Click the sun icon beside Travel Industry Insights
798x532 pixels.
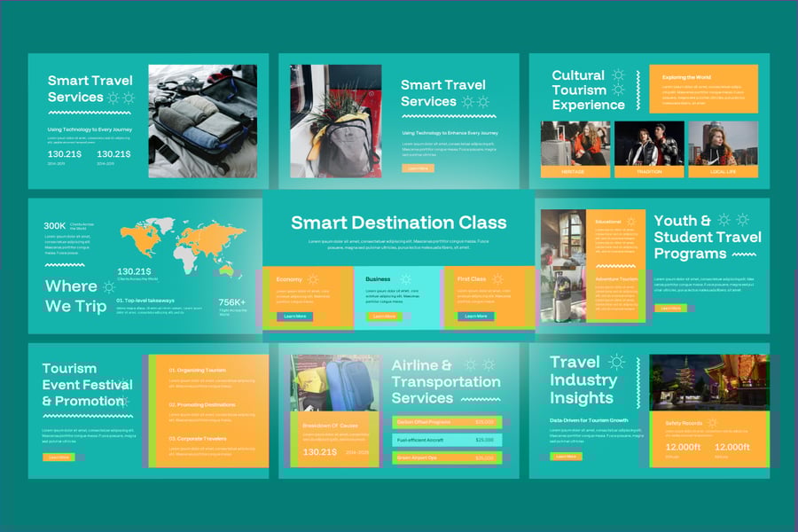click(616, 362)
